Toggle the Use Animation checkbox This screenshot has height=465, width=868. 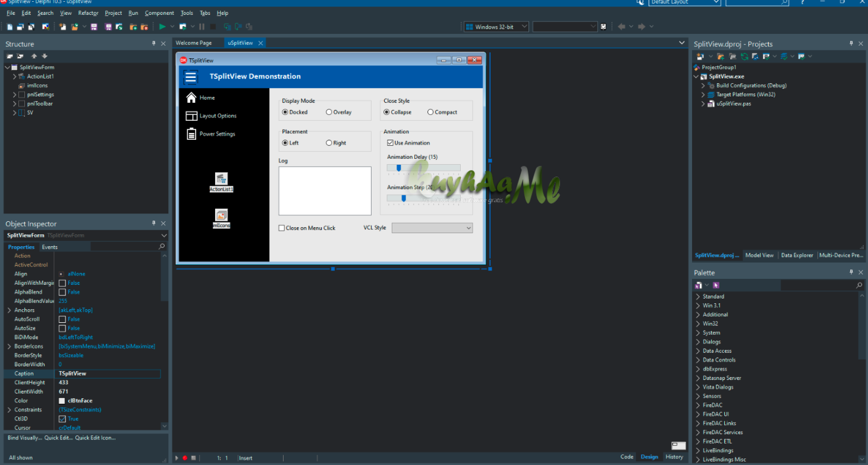click(x=390, y=143)
